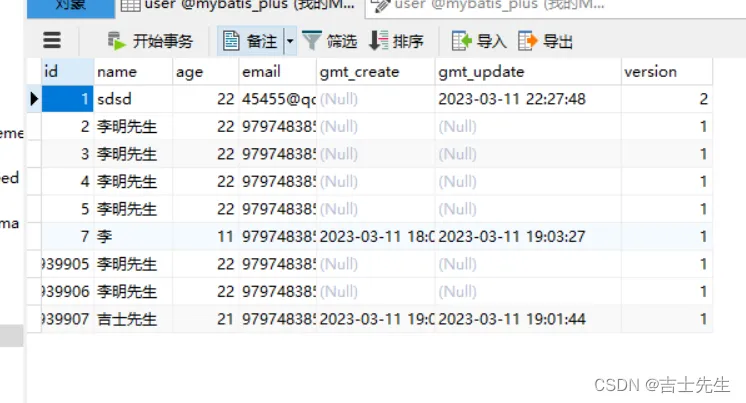This screenshot has height=403, width=746.
Task: Click the row indicator arrow of row 1
Action: 34,99
